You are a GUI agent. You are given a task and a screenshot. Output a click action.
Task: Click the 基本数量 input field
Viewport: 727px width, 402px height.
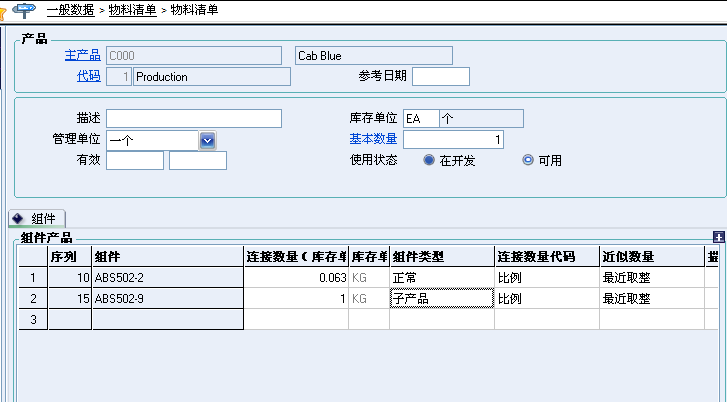coord(453,140)
